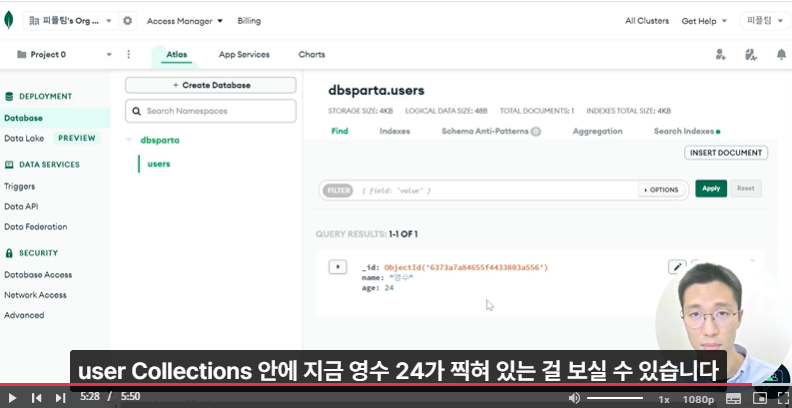Open the project options kebab menu
792x408 pixels.
(x=128, y=55)
